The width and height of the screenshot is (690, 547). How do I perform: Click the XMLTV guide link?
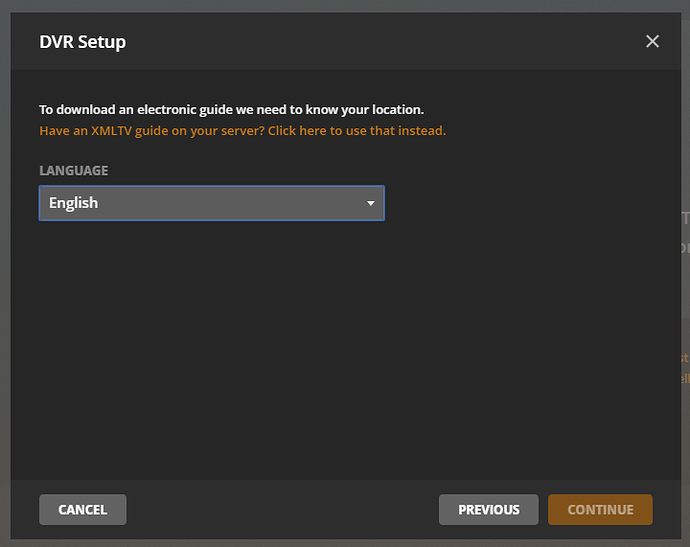[x=242, y=131]
